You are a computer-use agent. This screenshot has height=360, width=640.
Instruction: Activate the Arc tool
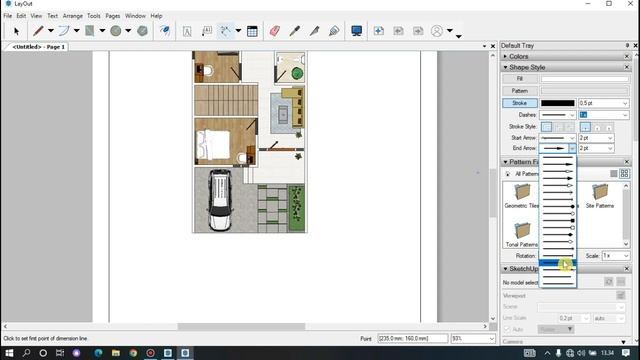click(64, 31)
